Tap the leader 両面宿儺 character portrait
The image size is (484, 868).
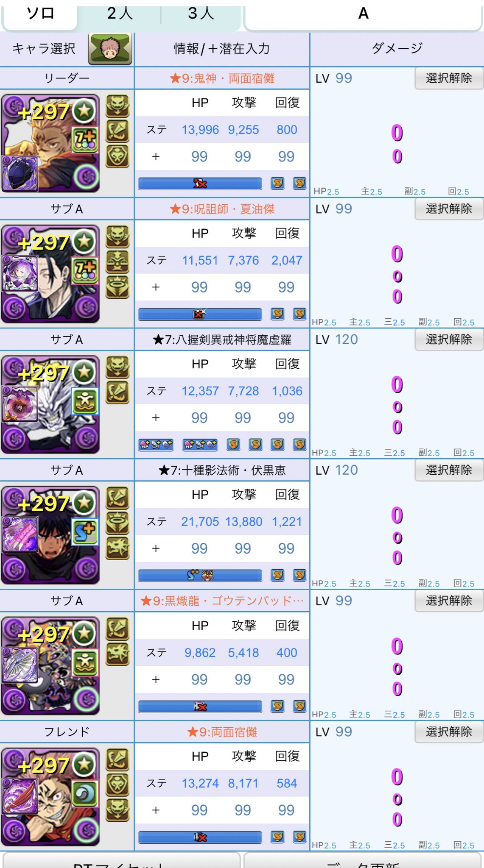point(50,143)
